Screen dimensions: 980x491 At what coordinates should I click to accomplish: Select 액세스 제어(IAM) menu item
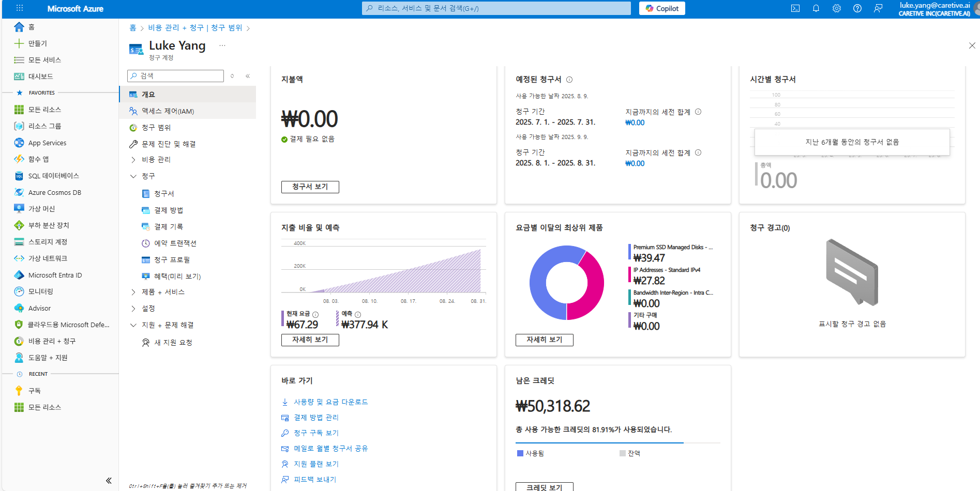[x=188, y=111]
